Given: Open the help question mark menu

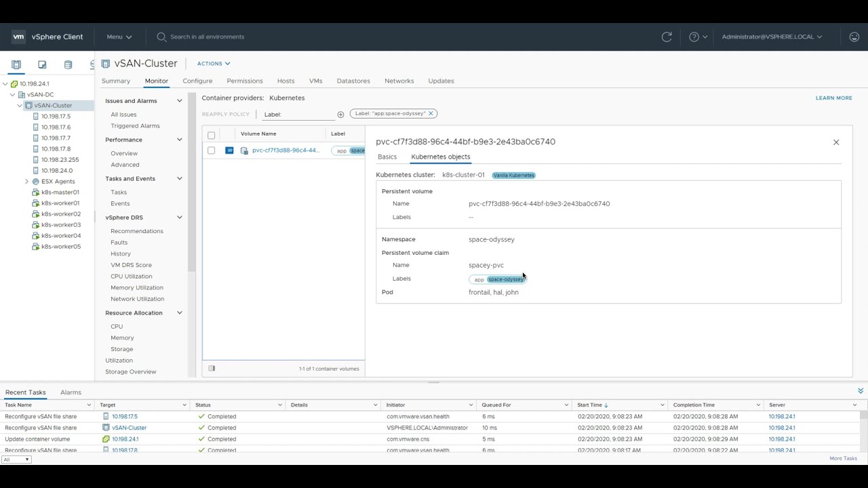Looking at the screenshot, I should 698,37.
